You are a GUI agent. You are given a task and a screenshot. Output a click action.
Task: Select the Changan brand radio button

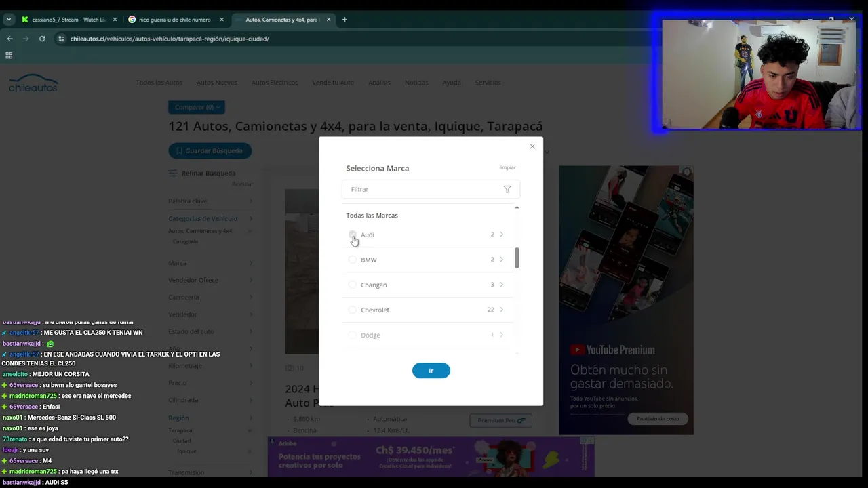[352, 285]
